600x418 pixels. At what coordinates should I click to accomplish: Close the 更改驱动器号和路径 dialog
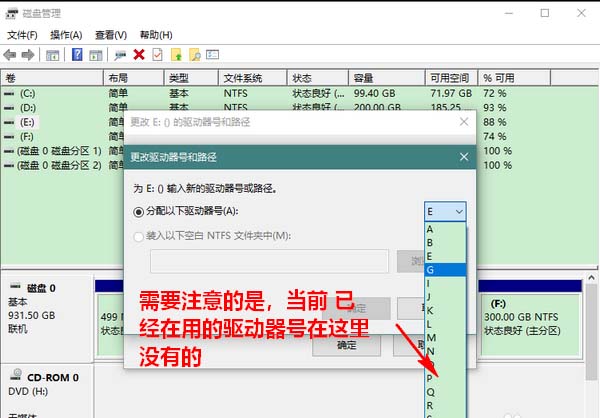pos(462,157)
